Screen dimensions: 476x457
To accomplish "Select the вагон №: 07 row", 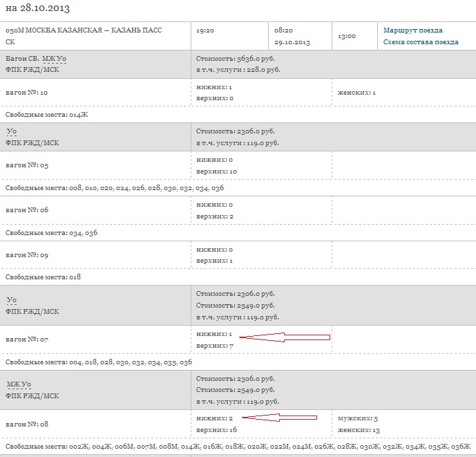I will pyautogui.click(x=26, y=339).
